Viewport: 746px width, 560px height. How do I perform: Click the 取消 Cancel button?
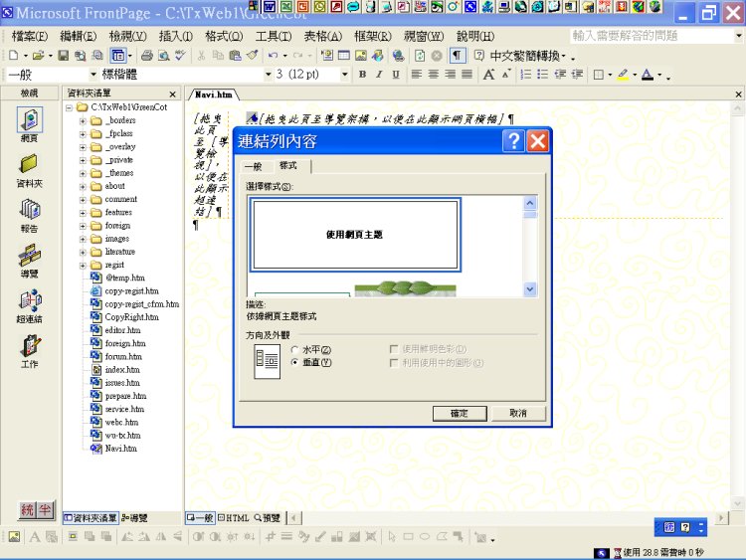click(518, 413)
